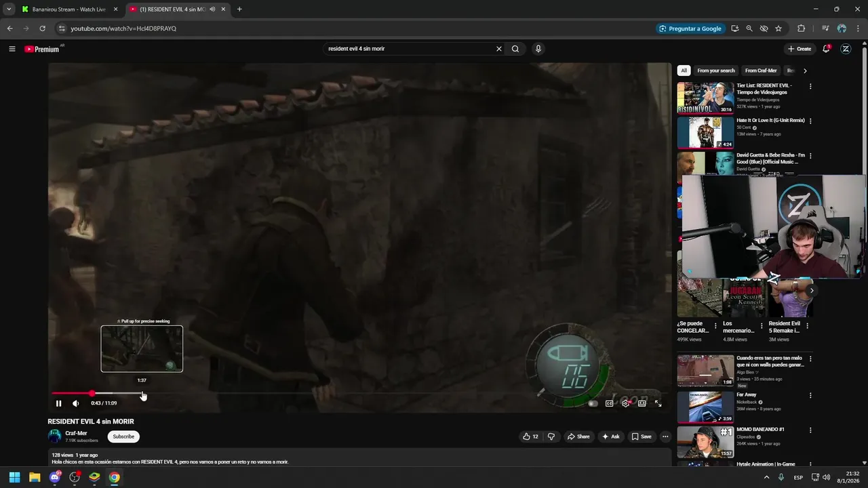This screenshot has width=868, height=488.
Task: Bookmark this page with the star
Action: [x=778, y=28]
